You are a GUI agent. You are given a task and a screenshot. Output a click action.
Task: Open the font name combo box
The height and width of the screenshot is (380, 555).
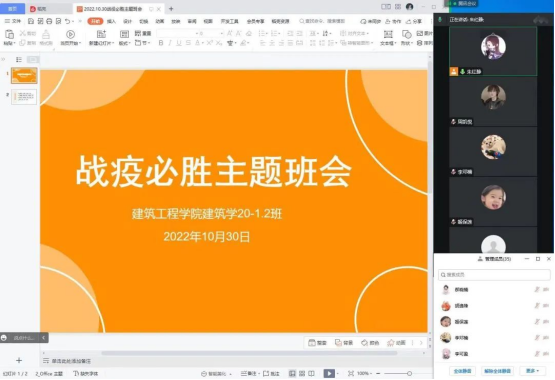178,33
